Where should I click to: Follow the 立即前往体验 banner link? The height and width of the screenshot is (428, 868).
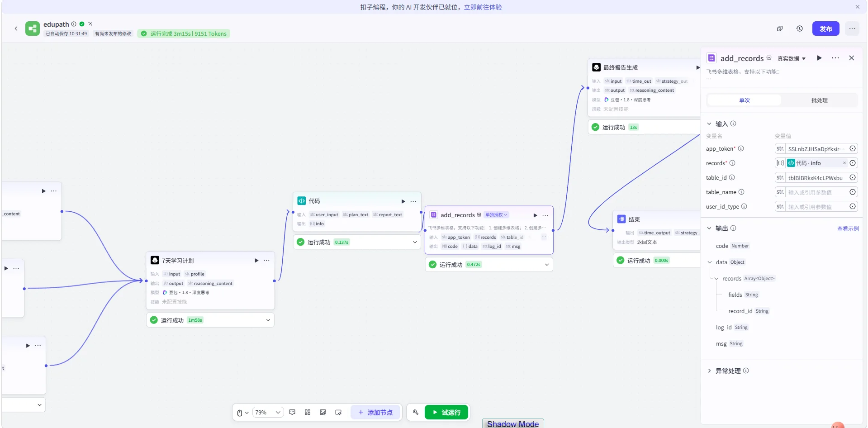click(483, 7)
